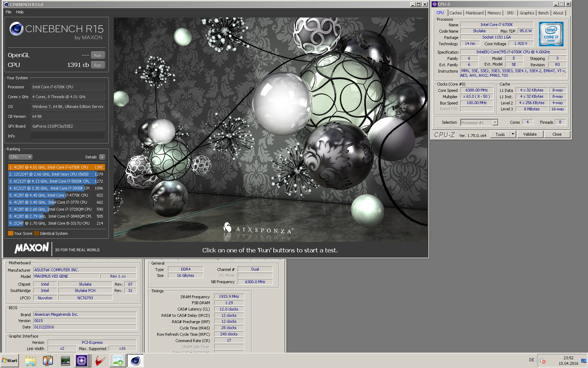Click the show desktop monitor tray icon

coord(583,361)
